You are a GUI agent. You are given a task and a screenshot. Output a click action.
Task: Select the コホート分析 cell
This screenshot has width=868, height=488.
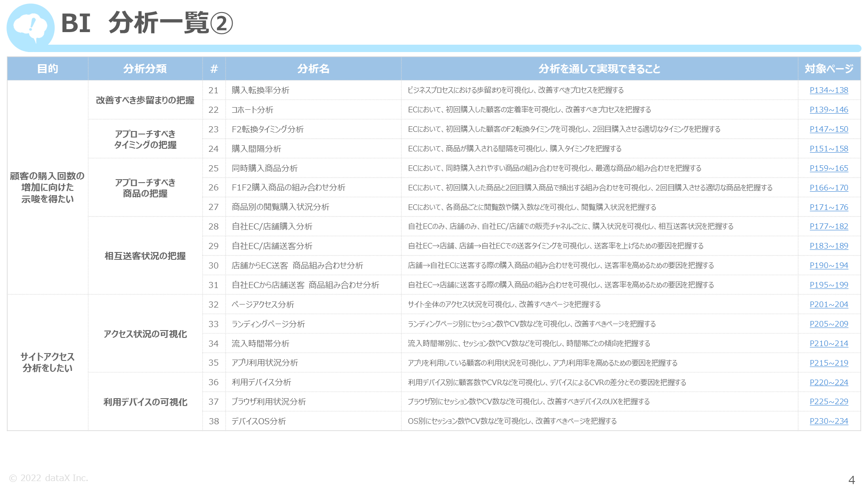point(313,110)
